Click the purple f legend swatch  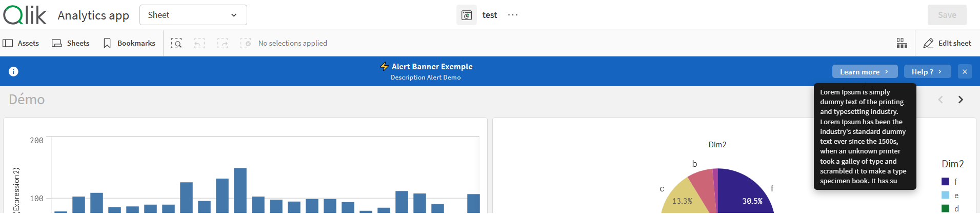[945, 182]
